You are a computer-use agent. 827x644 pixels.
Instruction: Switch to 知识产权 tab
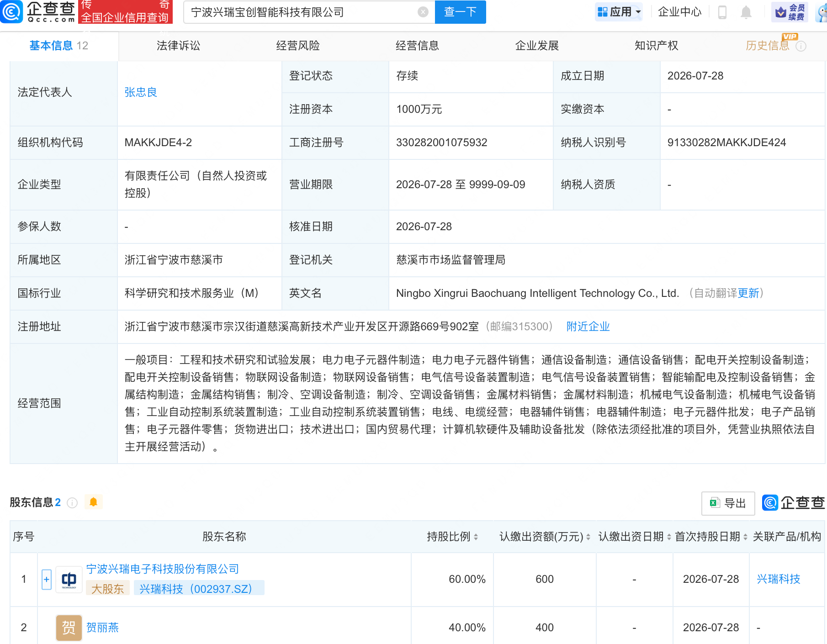[x=656, y=46]
